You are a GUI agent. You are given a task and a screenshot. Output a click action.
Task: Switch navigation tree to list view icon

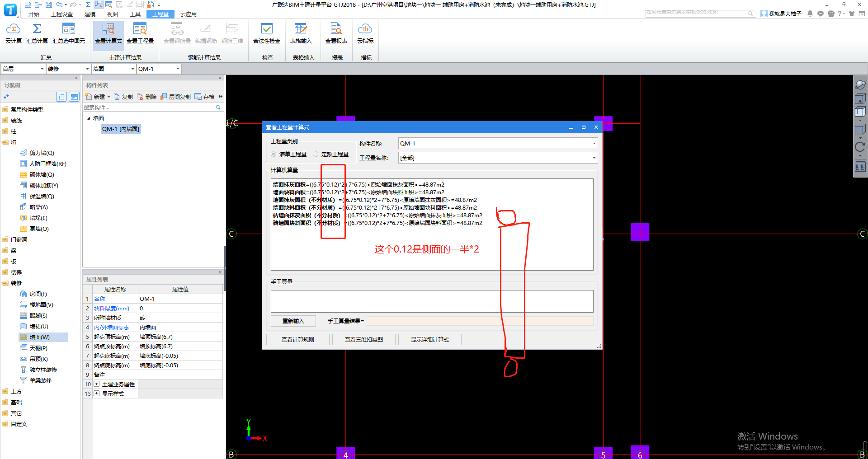click(61, 97)
